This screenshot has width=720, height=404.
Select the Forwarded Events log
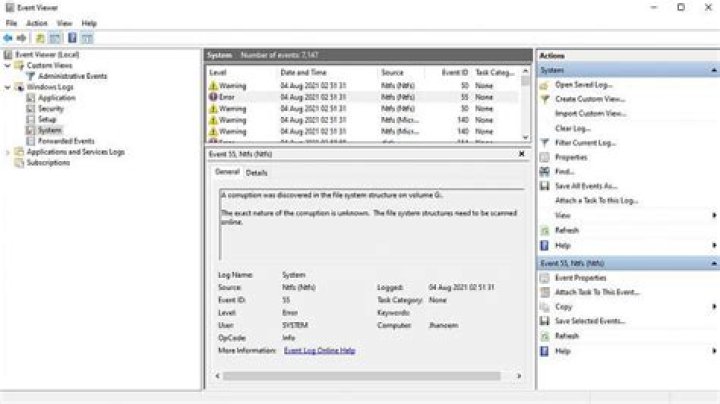point(66,141)
